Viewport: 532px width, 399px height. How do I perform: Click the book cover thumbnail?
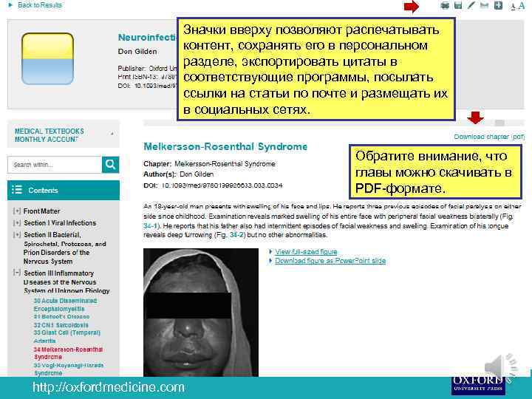point(47,58)
